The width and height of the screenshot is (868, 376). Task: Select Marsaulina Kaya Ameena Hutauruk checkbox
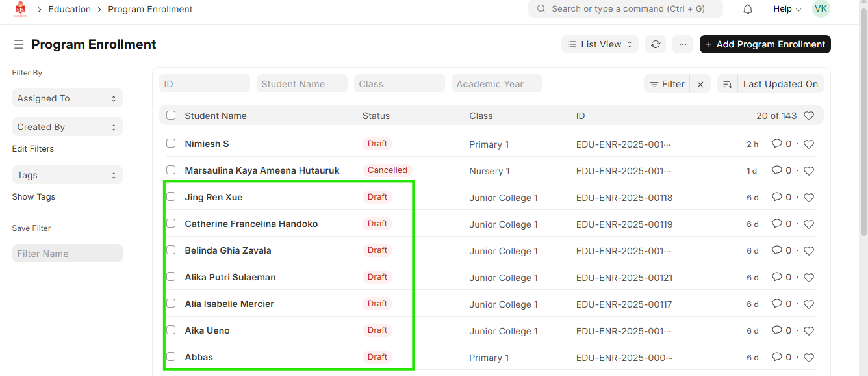[x=171, y=170]
